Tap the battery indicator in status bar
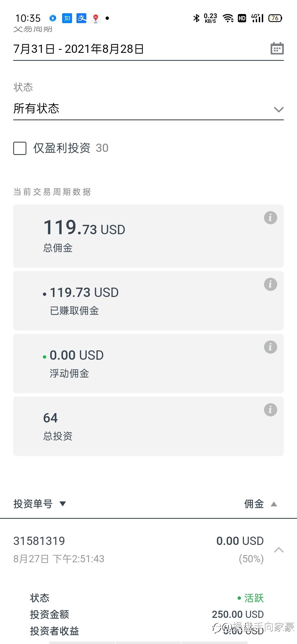This screenshot has width=297, height=644. point(275,18)
